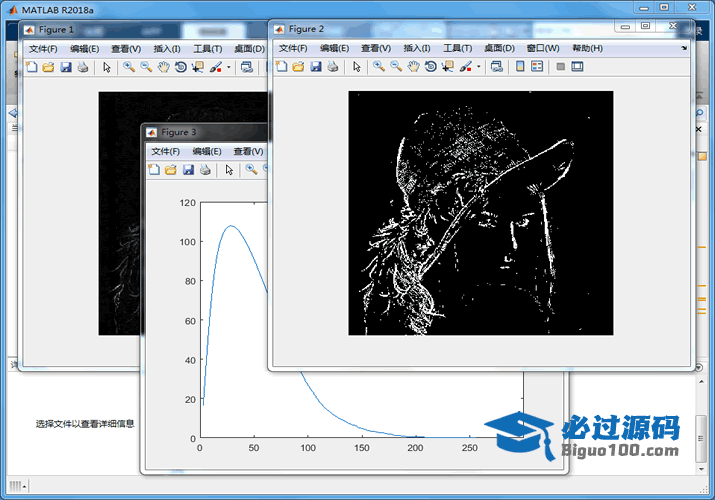Select Edit Plot arrow in Figure 3 toolbar
Screen dimensions: 715x500
pyautogui.click(x=229, y=170)
